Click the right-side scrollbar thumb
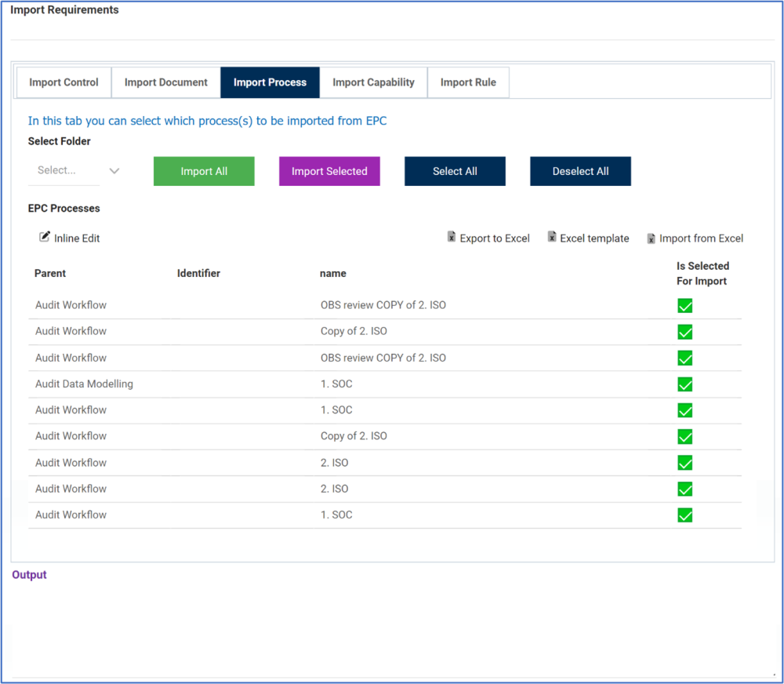 click(x=764, y=497)
